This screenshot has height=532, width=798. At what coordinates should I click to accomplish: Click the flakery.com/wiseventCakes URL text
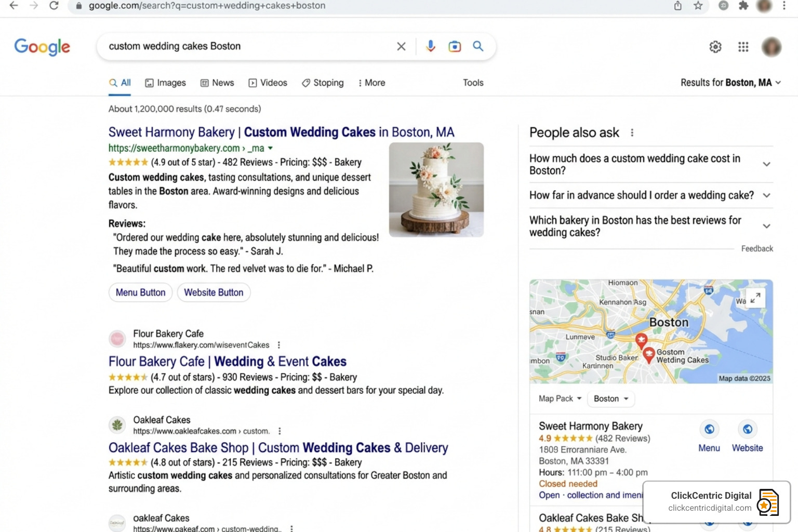click(201, 345)
